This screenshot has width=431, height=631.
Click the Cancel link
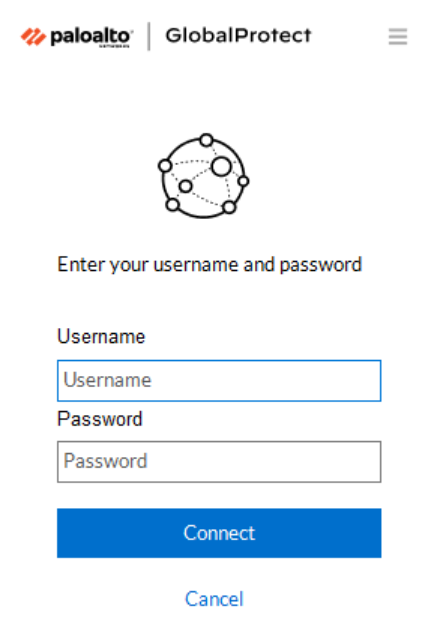214,599
